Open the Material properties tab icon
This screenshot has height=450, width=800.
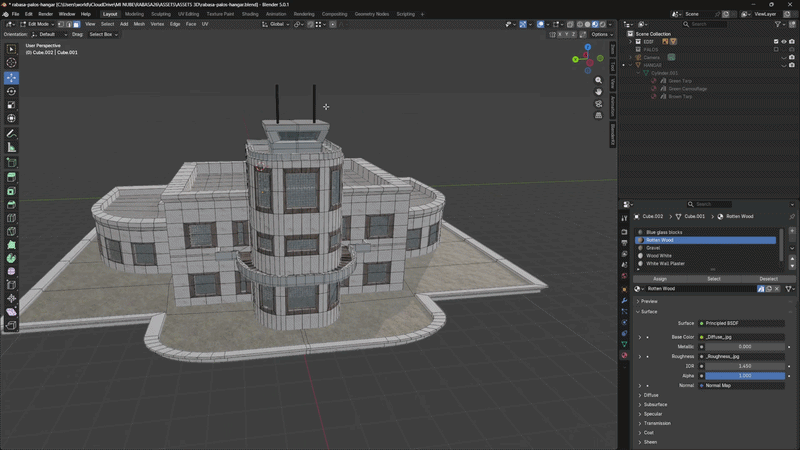click(x=625, y=355)
